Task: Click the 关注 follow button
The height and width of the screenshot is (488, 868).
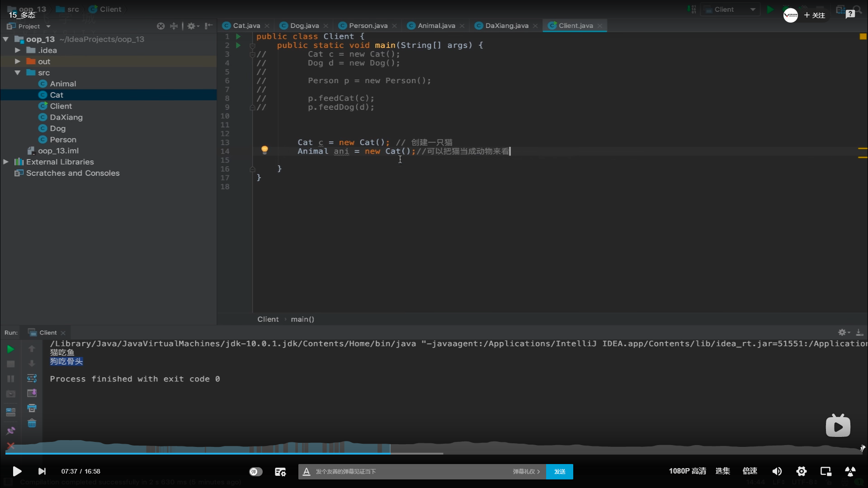Action: [815, 15]
